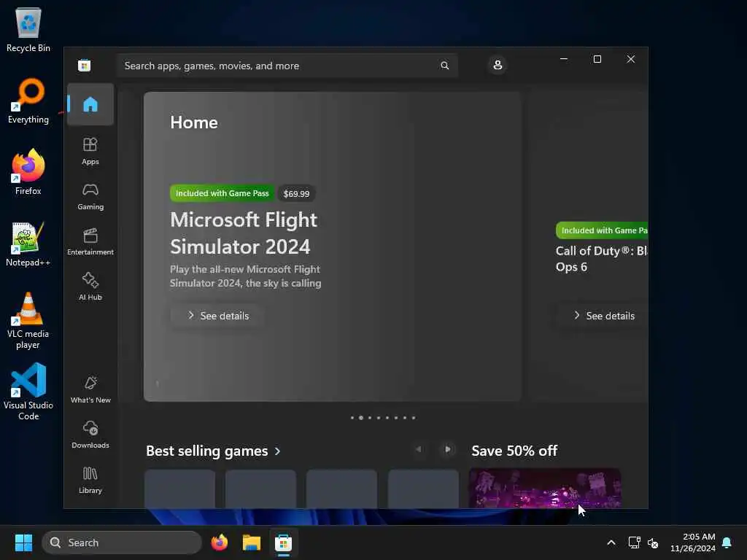Open the user profile account icon
Screen dimensions: 747x560
coord(498,65)
